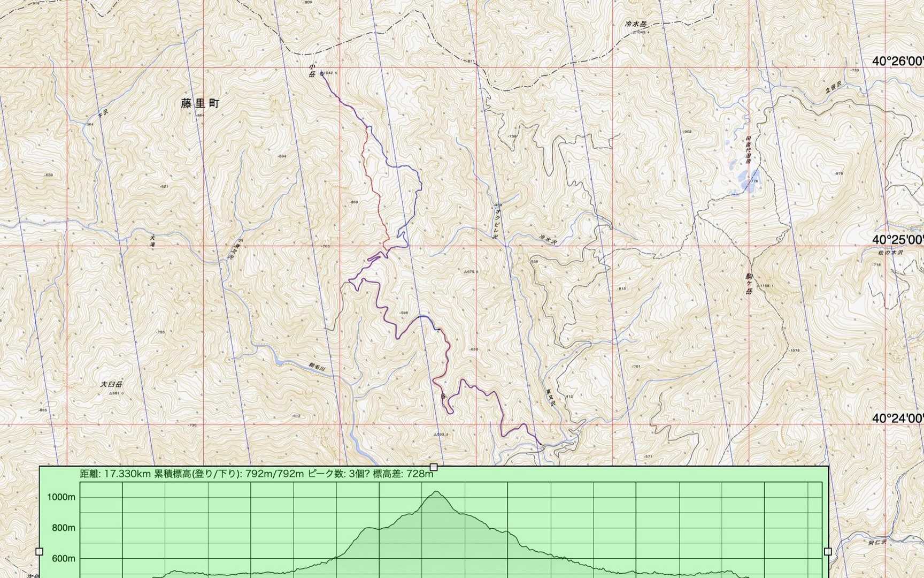Screen dimensions: 924x578
Task: Click the 40°26'00" latitude label
Action: pos(897,61)
